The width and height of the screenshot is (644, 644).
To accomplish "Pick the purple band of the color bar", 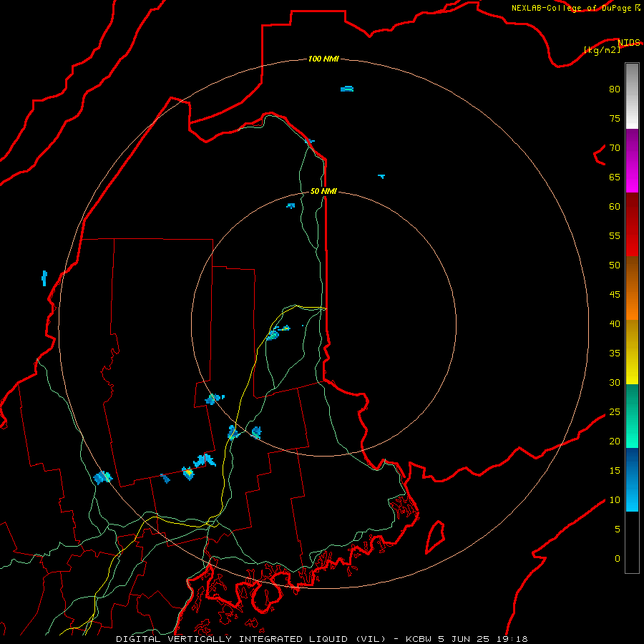I will coord(632,145).
